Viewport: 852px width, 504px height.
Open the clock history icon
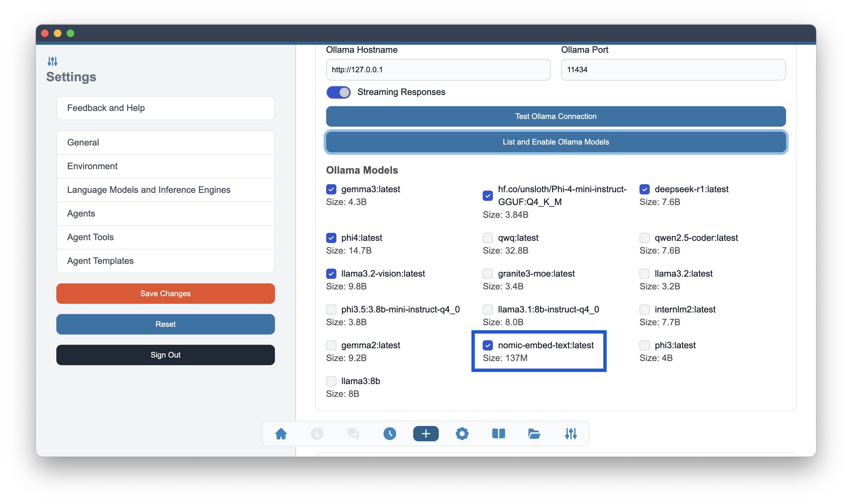(390, 434)
